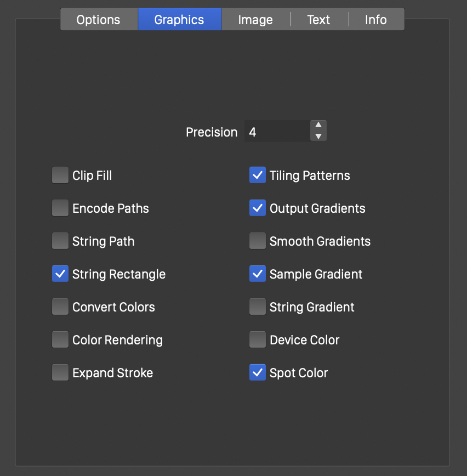Increase Precision with the up arrow
467x476 pixels.
[318, 126]
